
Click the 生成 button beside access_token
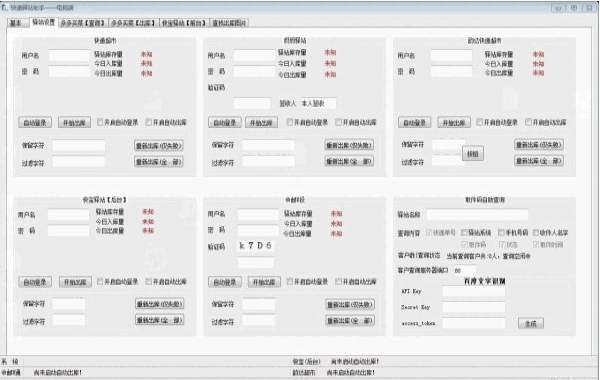pos(531,323)
